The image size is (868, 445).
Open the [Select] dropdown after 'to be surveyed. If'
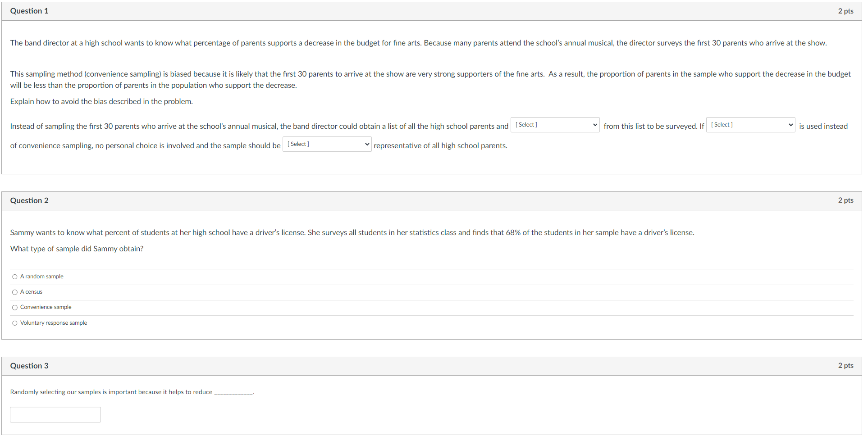(x=750, y=125)
